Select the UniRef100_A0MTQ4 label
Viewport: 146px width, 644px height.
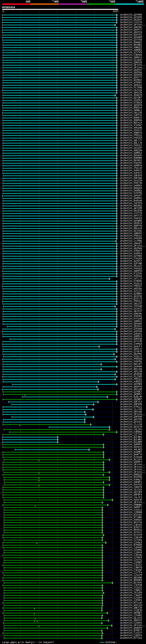[x=131, y=331]
